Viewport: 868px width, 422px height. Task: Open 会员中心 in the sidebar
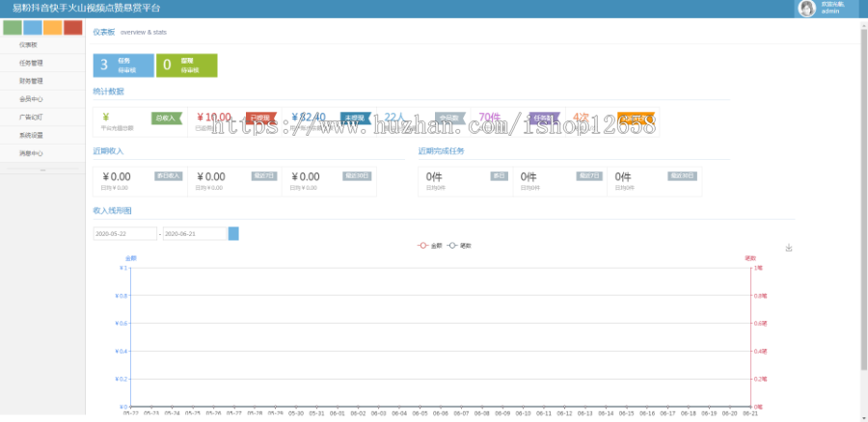coord(31,98)
